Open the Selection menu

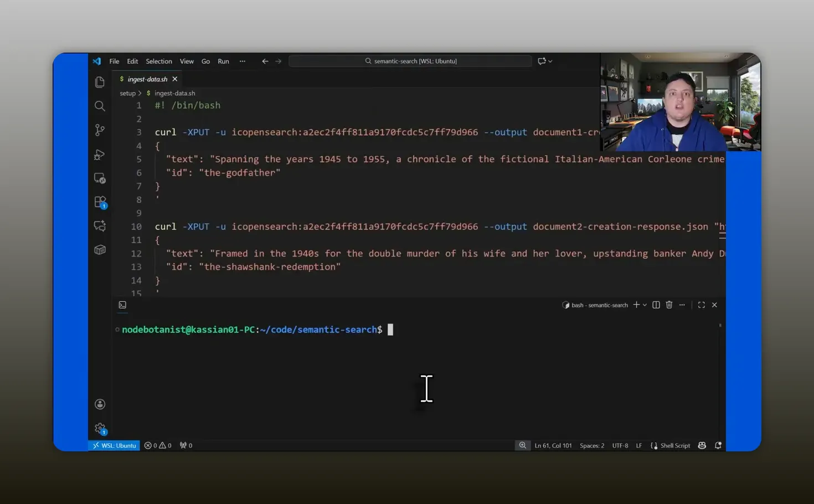click(159, 61)
